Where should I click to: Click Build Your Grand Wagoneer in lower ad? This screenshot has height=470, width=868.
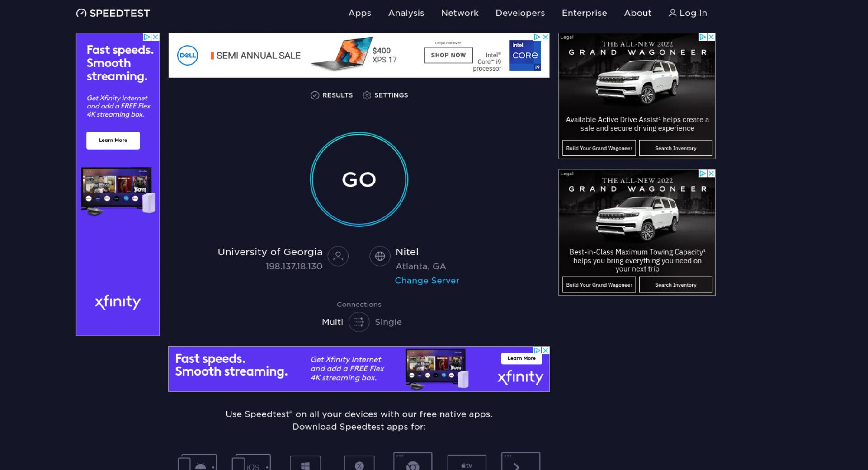click(x=599, y=284)
